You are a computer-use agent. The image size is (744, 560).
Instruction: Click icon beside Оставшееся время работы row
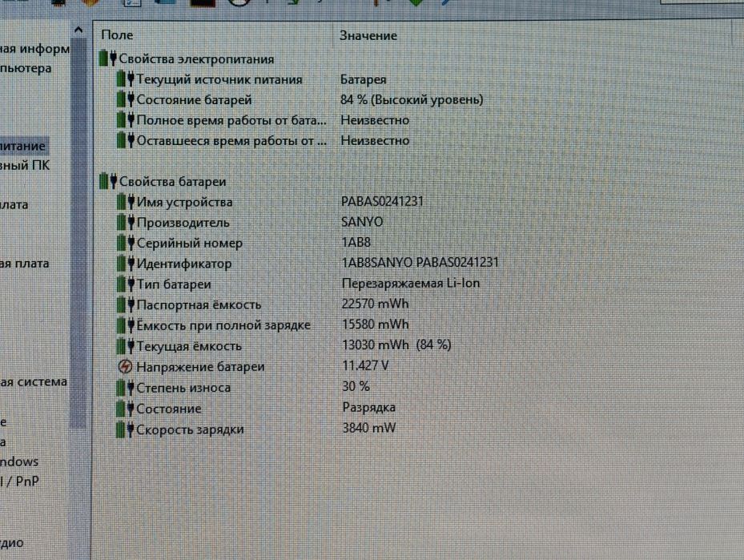[x=126, y=140]
